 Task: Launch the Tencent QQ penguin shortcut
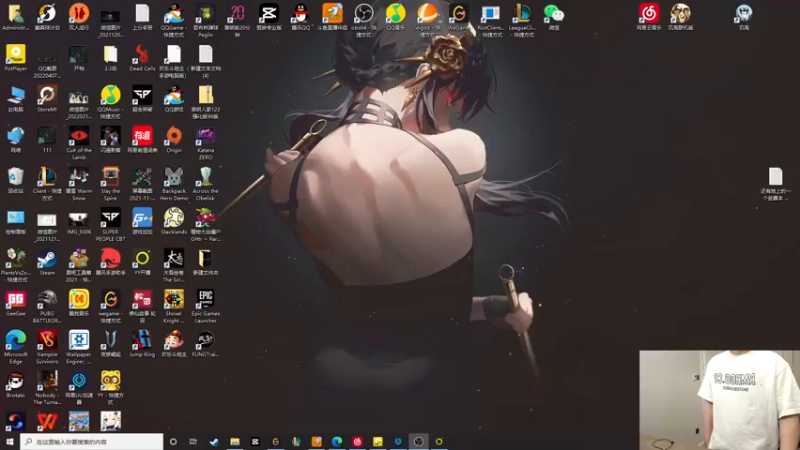(301, 14)
